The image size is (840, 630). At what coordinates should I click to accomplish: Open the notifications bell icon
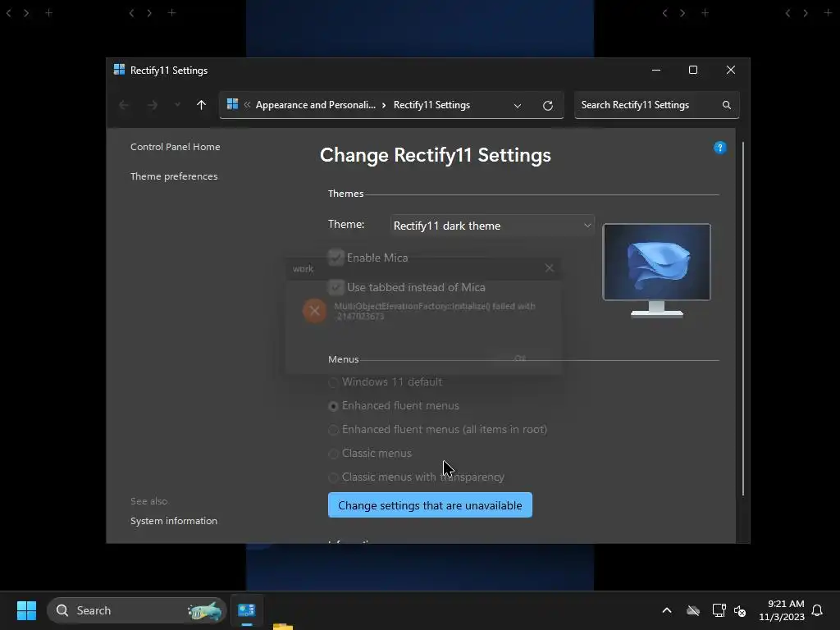click(x=818, y=610)
